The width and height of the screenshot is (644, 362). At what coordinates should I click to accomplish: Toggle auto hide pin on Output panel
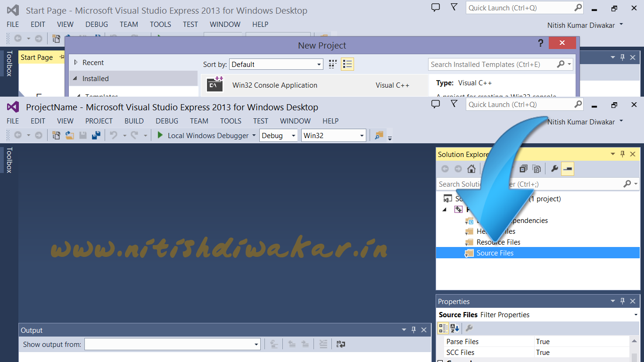click(x=413, y=330)
